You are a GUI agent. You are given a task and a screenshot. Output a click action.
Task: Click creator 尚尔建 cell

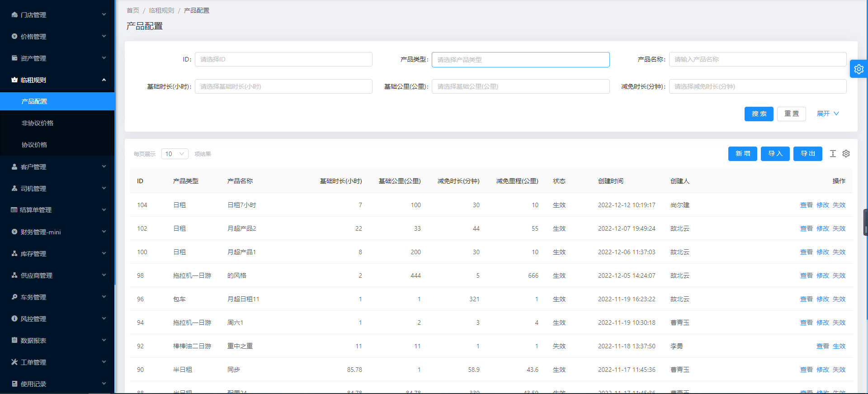pos(679,205)
